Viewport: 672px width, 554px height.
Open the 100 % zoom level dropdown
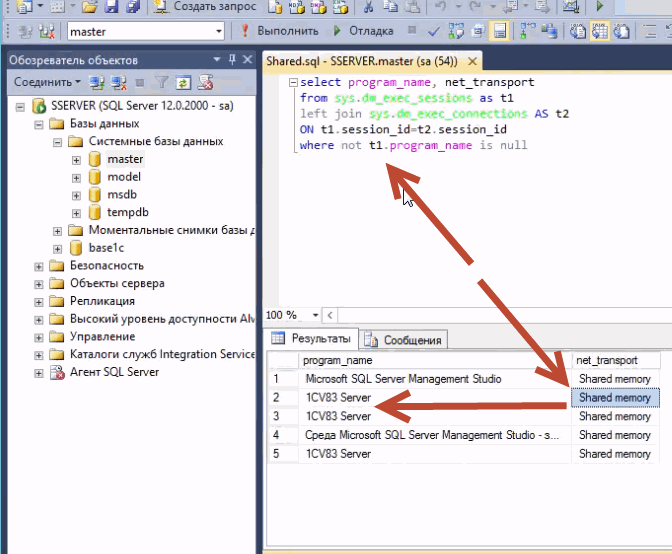(316, 315)
